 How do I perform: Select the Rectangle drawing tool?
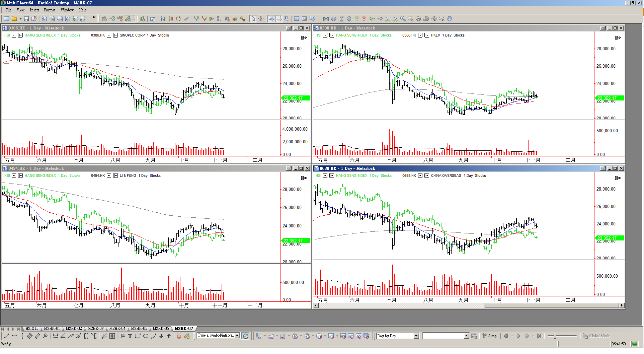[138, 336]
